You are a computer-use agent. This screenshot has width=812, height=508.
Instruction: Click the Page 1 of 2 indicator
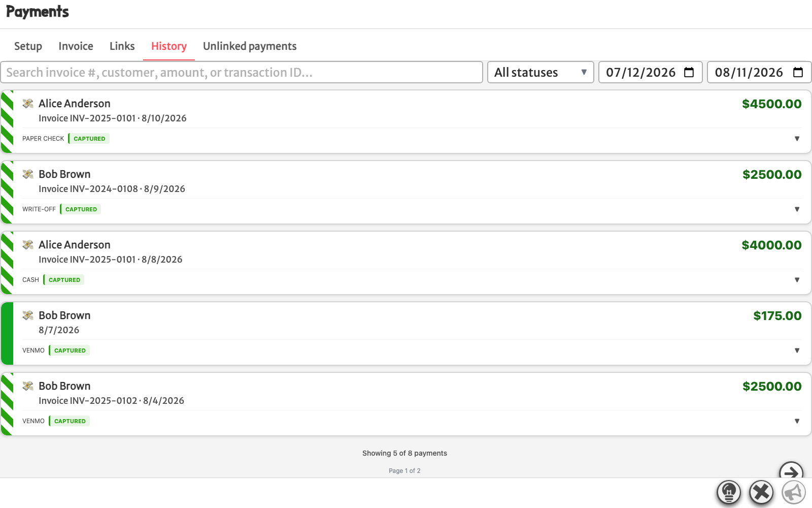pos(404,471)
